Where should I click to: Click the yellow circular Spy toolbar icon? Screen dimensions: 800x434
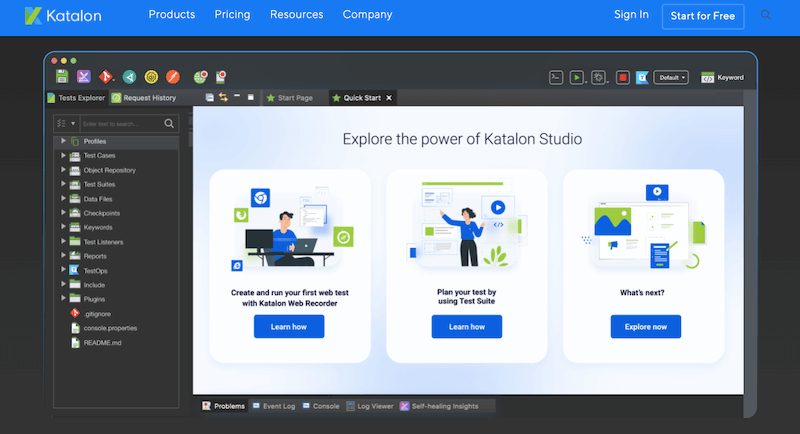click(152, 76)
